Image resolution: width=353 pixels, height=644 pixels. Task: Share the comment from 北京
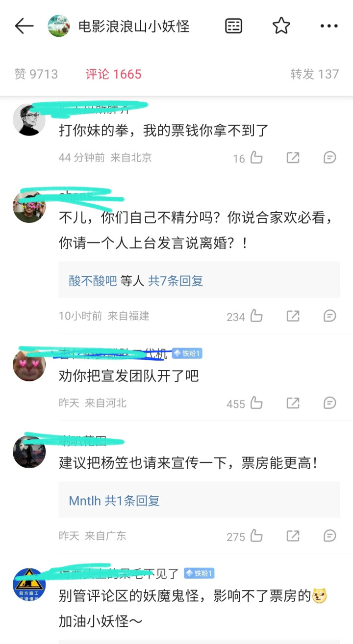(x=293, y=158)
